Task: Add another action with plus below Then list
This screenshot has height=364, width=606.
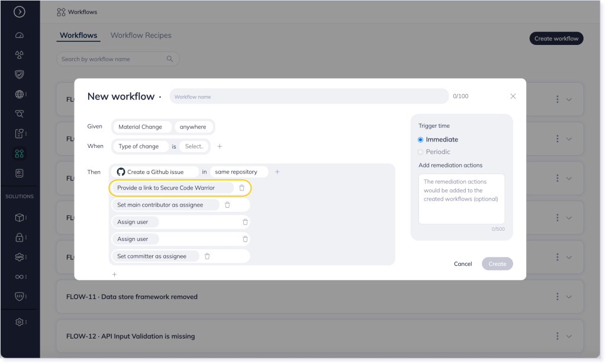Action: click(x=114, y=275)
